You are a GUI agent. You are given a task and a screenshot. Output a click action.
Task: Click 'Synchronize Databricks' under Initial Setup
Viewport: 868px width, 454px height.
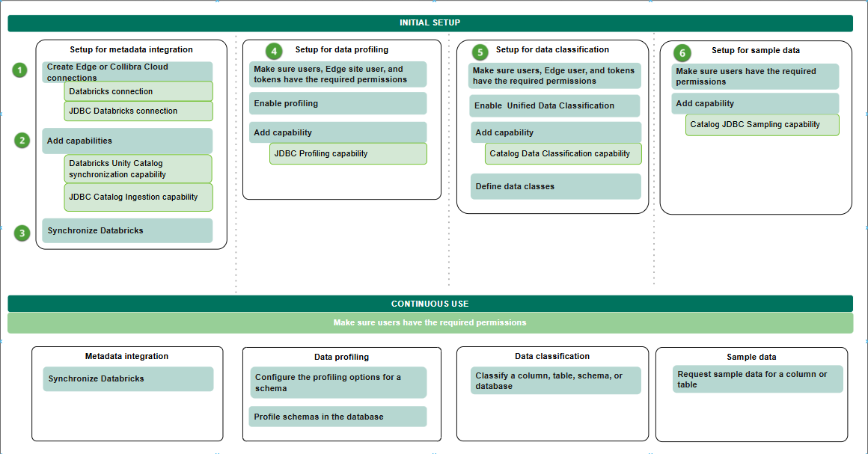pyautogui.click(x=127, y=230)
